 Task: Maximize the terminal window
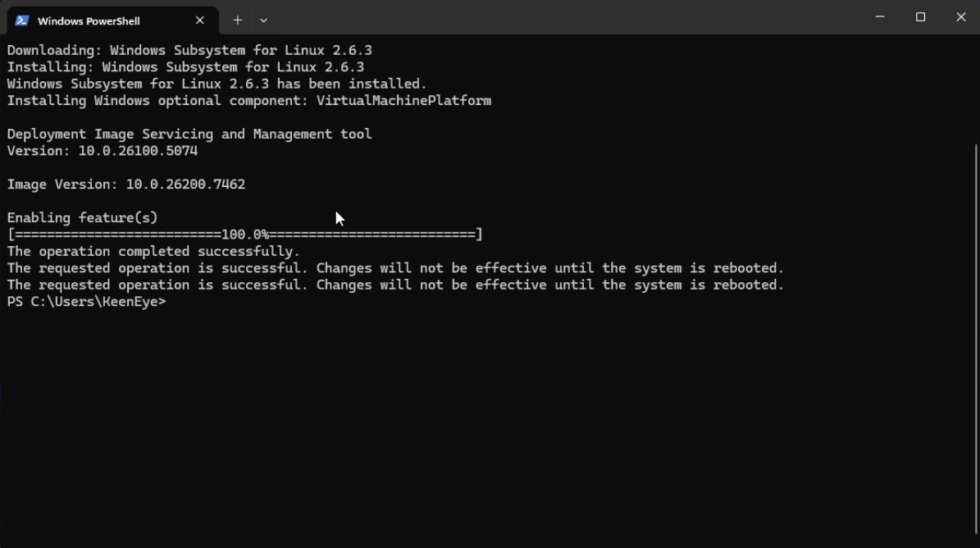[920, 17]
